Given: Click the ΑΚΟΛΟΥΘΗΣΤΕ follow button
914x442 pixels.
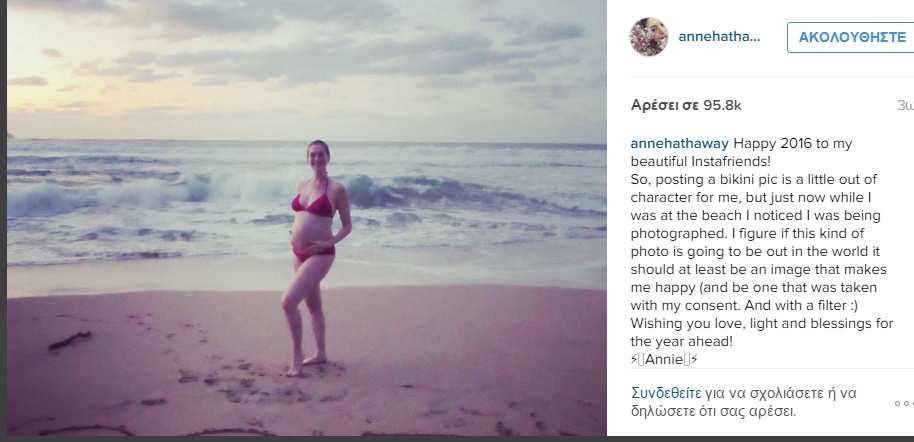Looking at the screenshot, I should pos(852,37).
